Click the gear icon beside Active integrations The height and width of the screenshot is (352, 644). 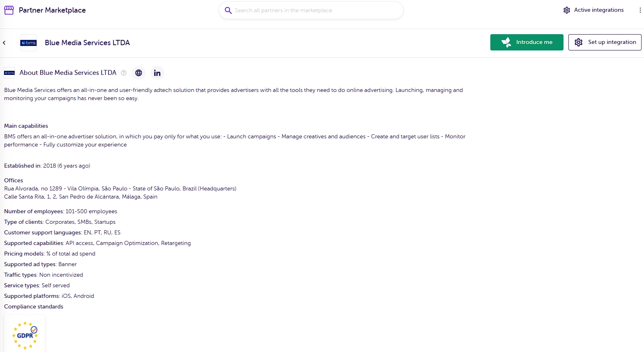(567, 10)
